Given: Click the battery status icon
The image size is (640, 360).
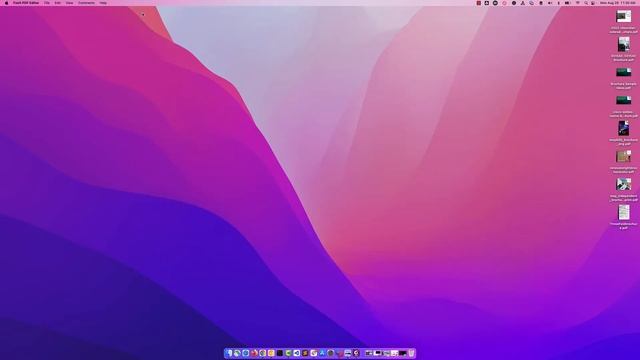Looking at the screenshot, I should point(567,3).
